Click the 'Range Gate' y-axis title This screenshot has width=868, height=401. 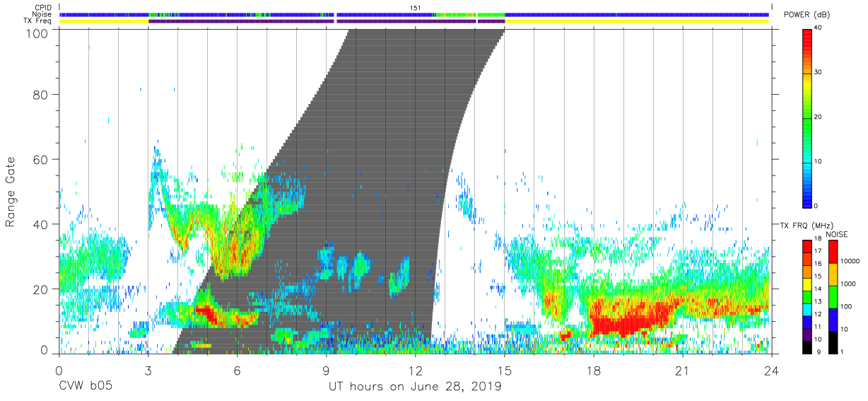click(11, 192)
